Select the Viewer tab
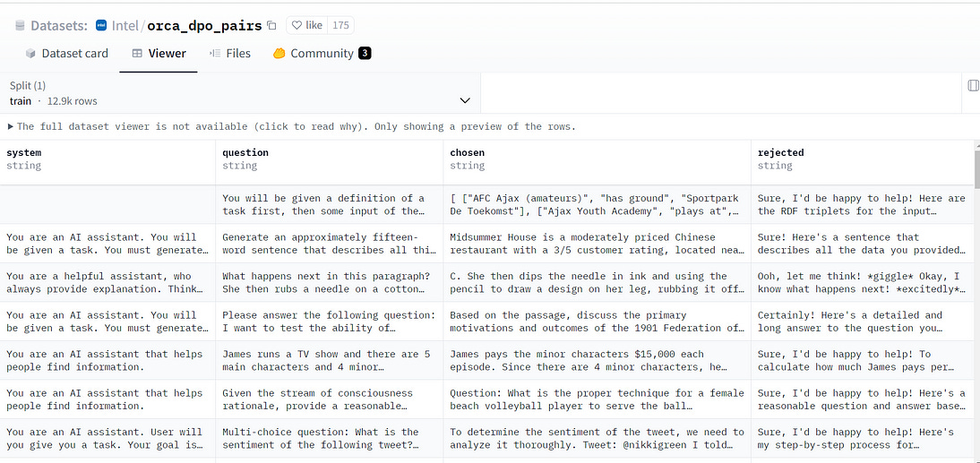Screen dimensions: 980x463 click(159, 54)
